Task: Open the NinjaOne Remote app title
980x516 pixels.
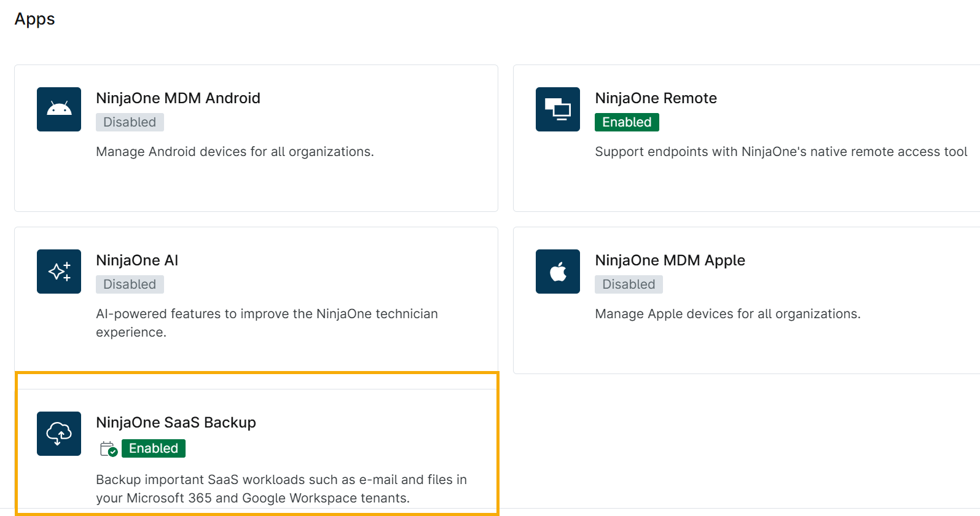Action: (656, 98)
